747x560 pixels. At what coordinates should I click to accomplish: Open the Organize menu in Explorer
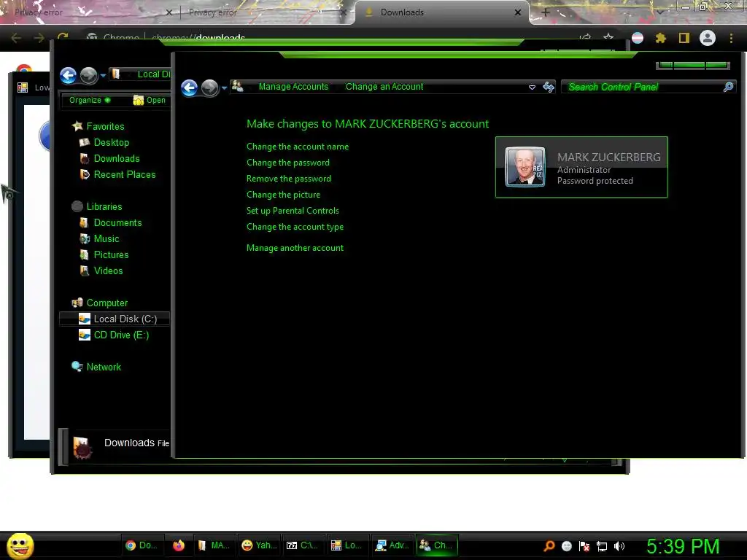[90, 100]
